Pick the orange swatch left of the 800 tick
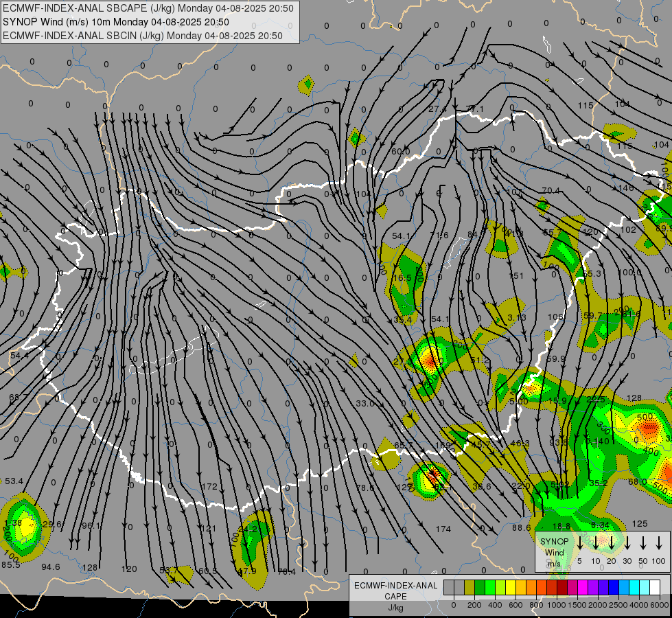Image resolution: width=672 pixels, height=618 pixels. pos(531,587)
